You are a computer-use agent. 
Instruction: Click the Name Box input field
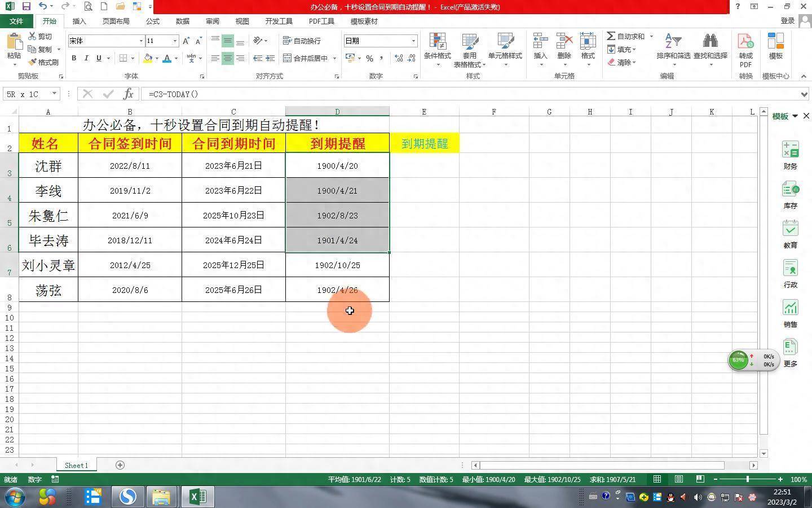[27, 94]
